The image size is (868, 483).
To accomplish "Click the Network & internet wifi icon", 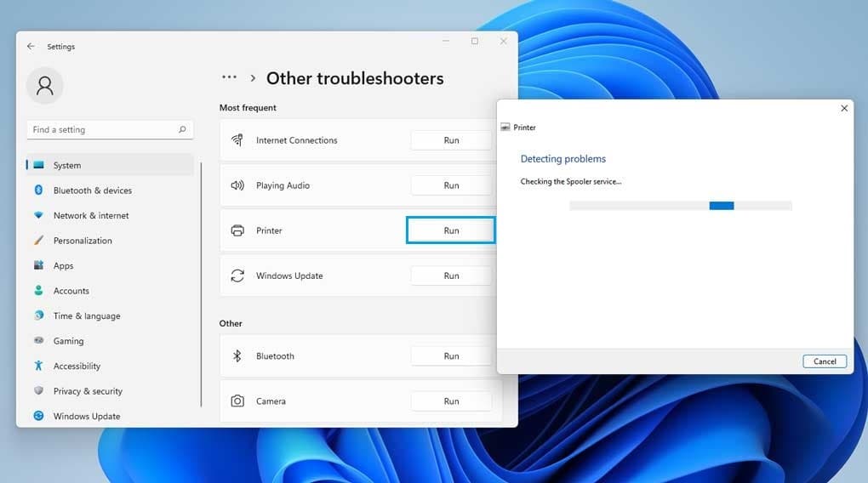I will (x=39, y=215).
